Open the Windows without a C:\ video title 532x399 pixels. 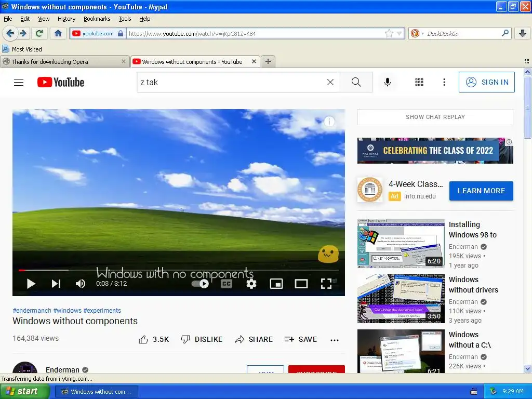coord(470,340)
